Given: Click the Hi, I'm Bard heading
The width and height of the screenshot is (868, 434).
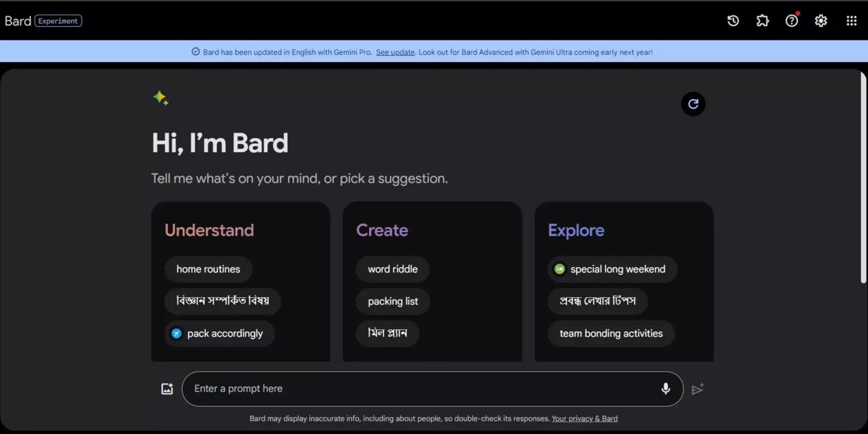Looking at the screenshot, I should tap(220, 143).
